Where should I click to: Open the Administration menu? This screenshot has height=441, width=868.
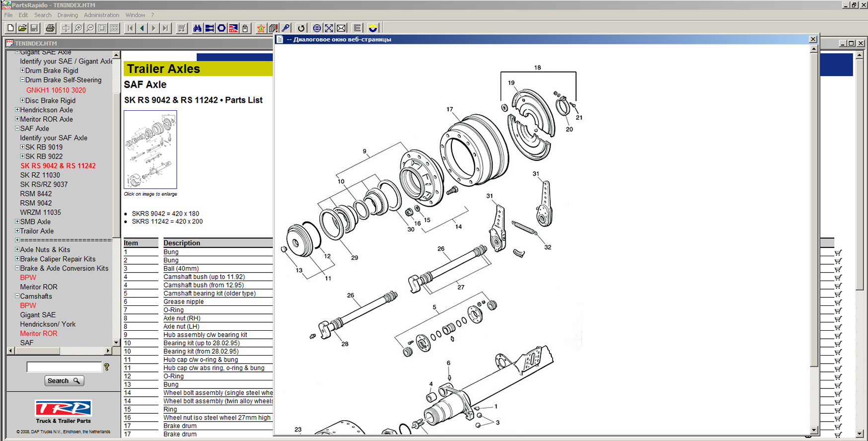point(101,15)
